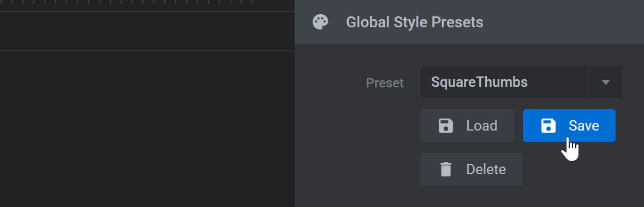Open the Preset dropdown arrow
Screen dimensions: 644x207
(x=605, y=82)
